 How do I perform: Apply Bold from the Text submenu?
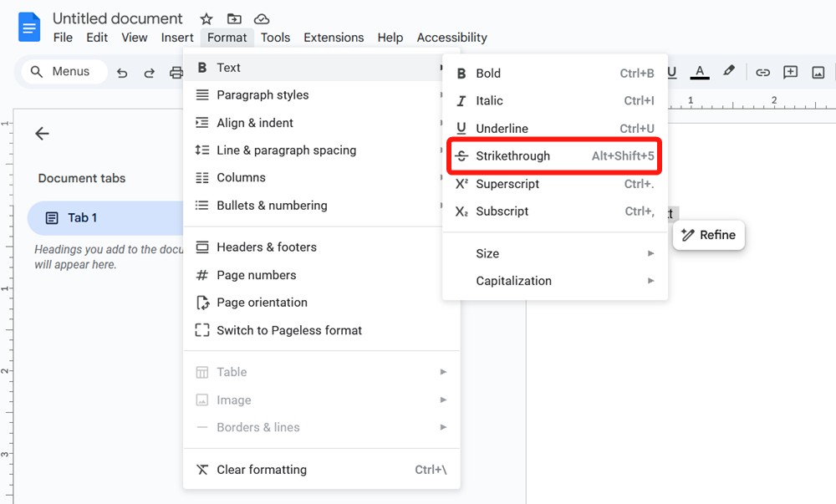(x=489, y=73)
